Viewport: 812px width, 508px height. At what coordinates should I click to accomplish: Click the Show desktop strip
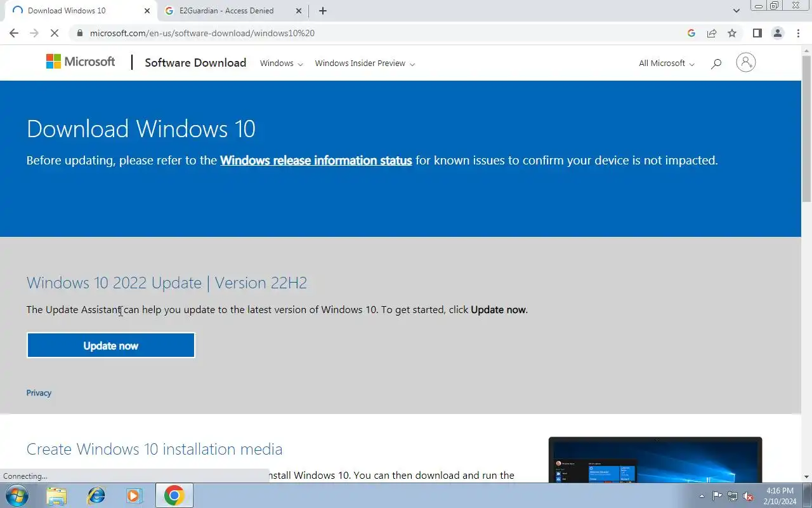(808, 496)
